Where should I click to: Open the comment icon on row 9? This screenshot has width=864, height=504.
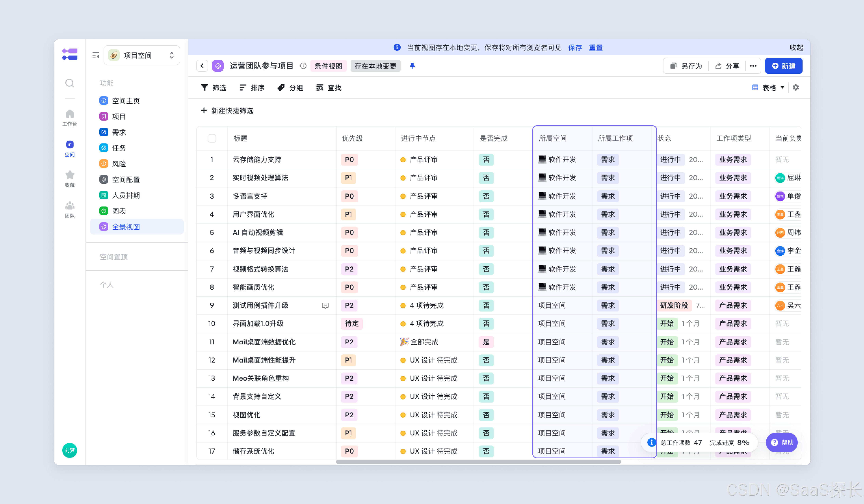click(x=325, y=305)
